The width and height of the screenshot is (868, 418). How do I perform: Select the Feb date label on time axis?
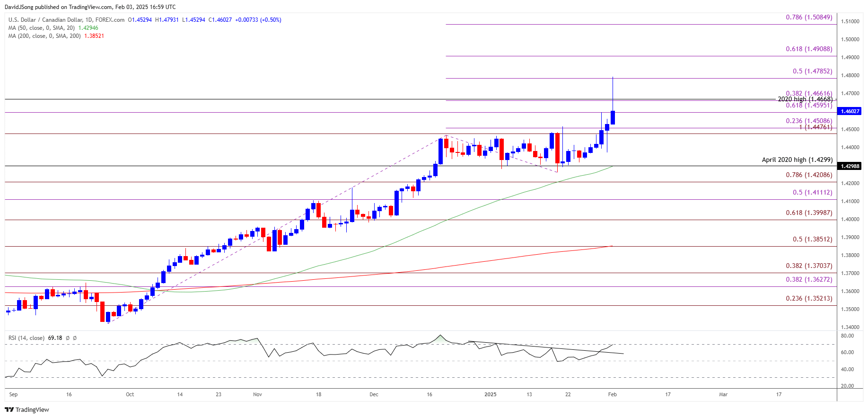pos(612,394)
